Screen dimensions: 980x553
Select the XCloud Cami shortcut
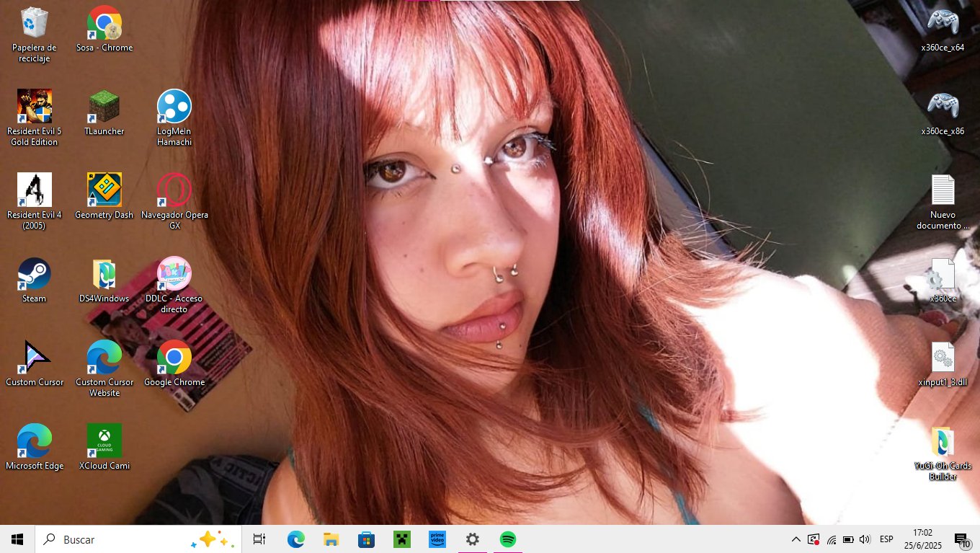coord(104,441)
